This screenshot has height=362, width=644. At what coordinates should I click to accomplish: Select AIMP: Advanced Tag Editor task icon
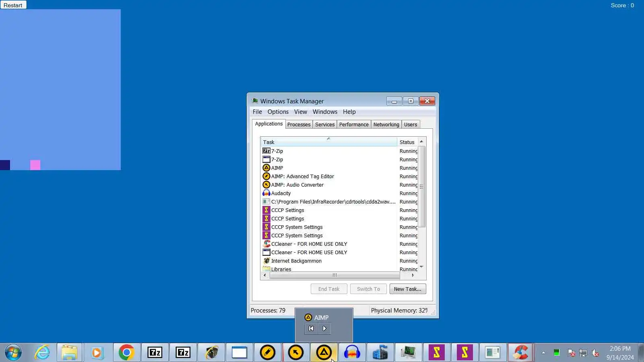pos(266,176)
